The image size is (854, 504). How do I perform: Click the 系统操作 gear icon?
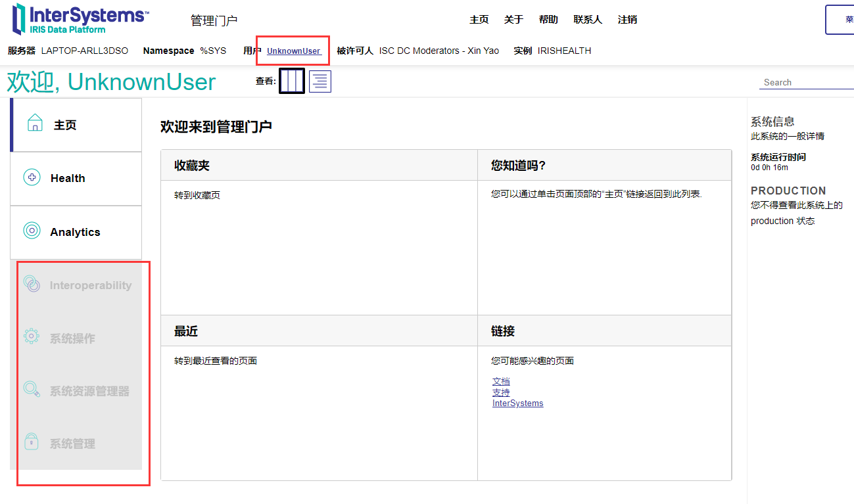point(32,336)
